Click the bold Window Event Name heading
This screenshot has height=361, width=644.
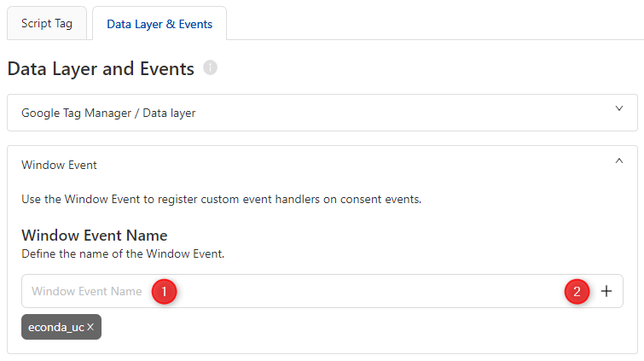[94, 236]
